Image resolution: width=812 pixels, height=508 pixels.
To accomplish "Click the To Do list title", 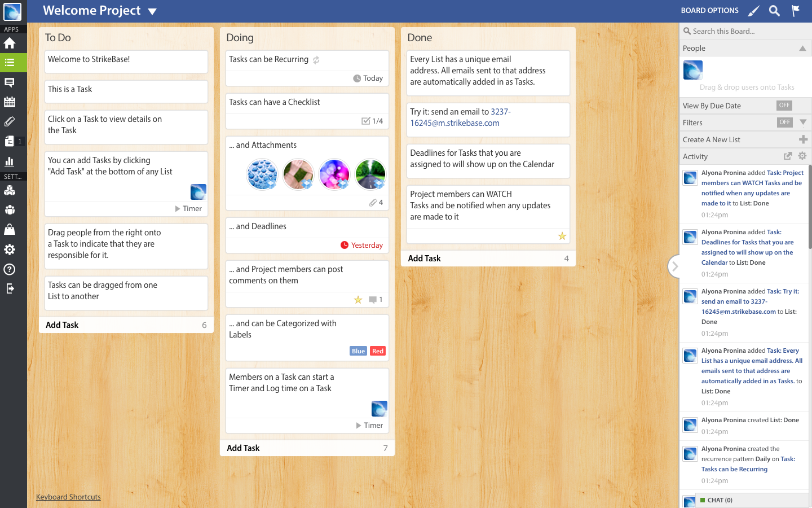I will [58, 38].
